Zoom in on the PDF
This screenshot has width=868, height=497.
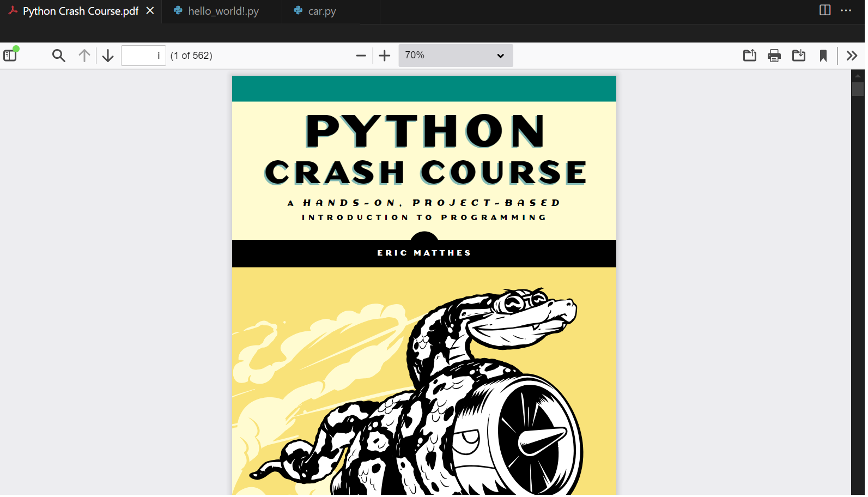tap(385, 56)
